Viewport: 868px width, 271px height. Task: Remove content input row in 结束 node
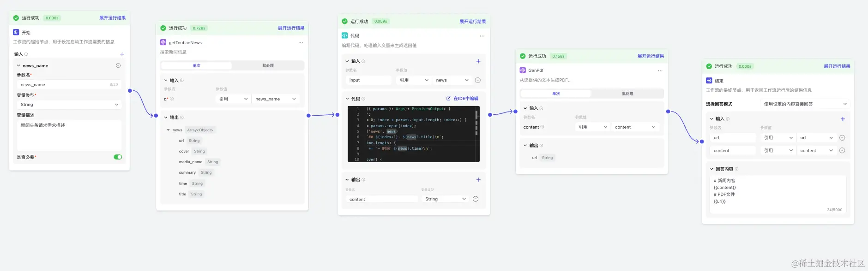click(842, 151)
